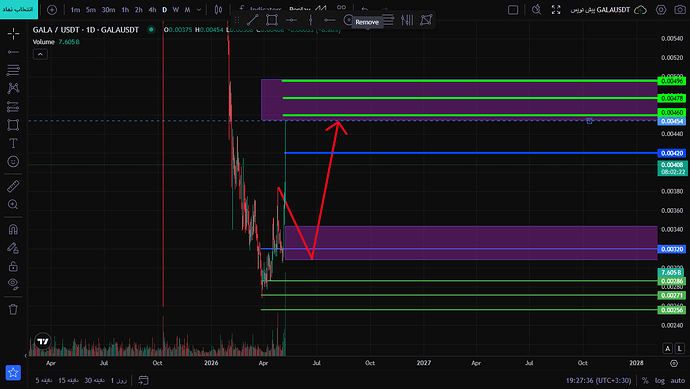
Task: Hide all drawings with eye icon
Action: tap(13, 284)
